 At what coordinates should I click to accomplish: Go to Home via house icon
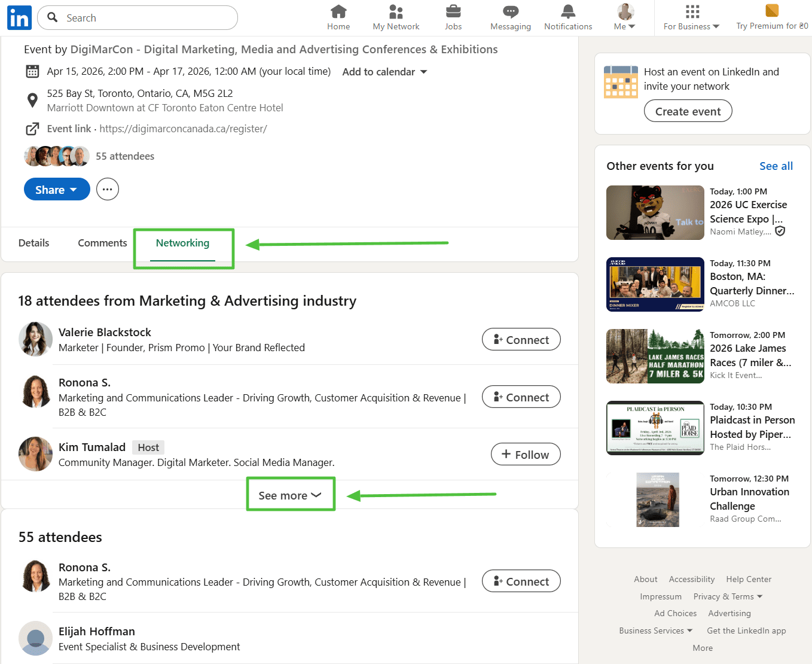338,12
